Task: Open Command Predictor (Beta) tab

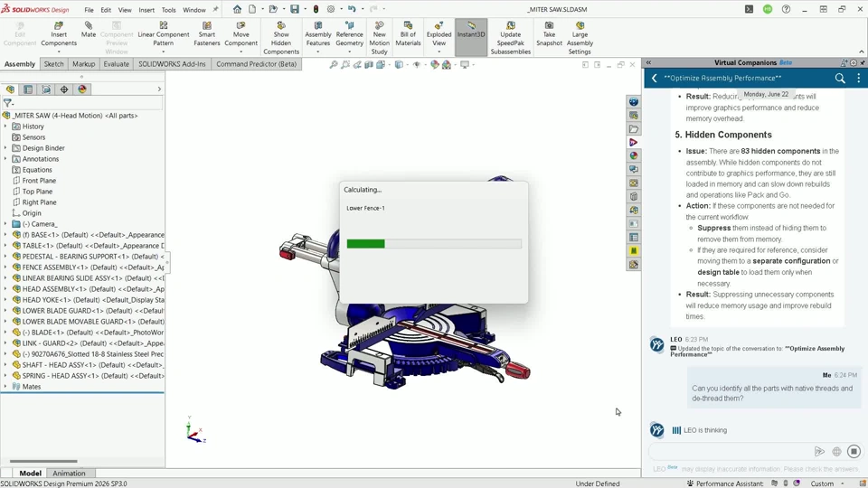Action: [256, 64]
